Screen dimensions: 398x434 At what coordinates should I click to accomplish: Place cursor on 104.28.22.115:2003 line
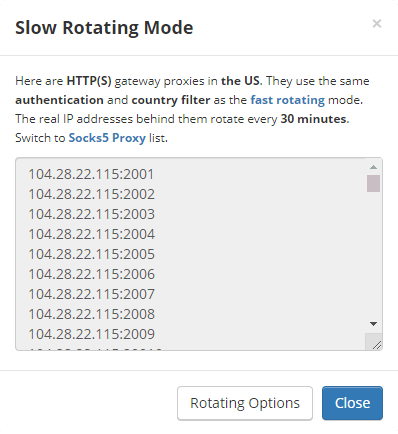tap(91, 214)
